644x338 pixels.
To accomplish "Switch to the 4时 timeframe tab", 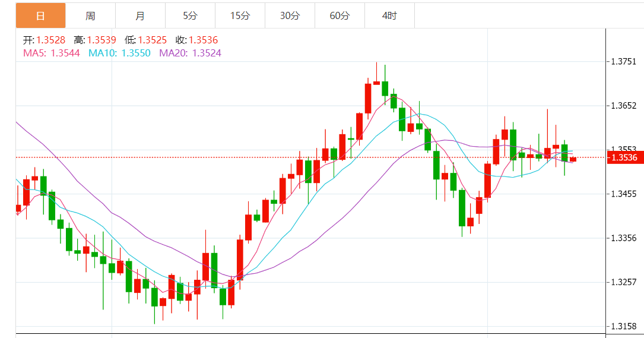I will (x=389, y=16).
